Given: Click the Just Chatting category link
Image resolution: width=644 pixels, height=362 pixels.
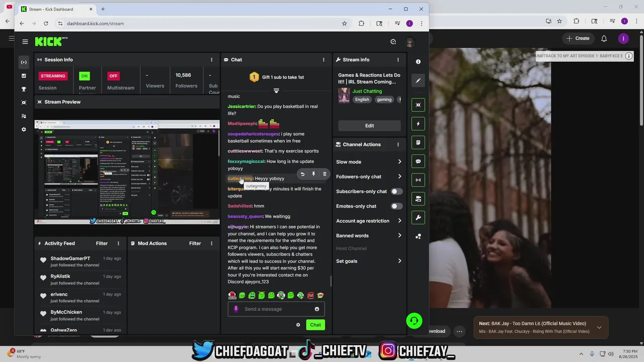Looking at the screenshot, I should tap(367, 91).
